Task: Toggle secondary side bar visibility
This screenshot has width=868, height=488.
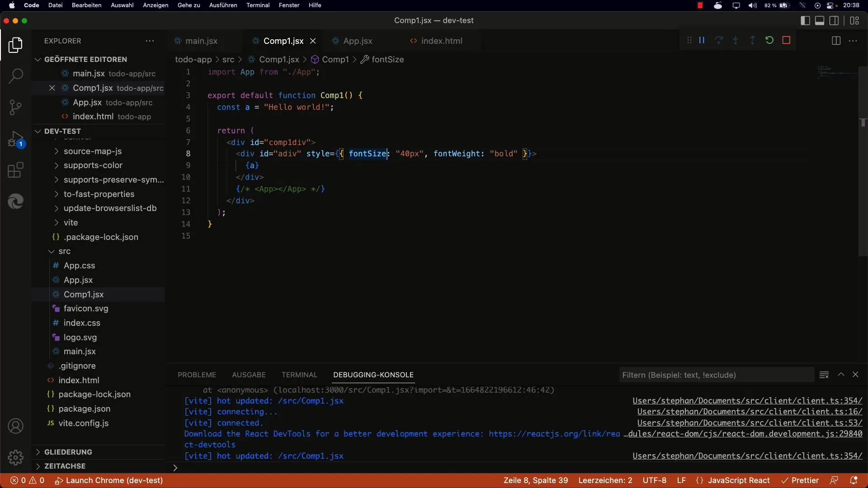Action: [834, 20]
